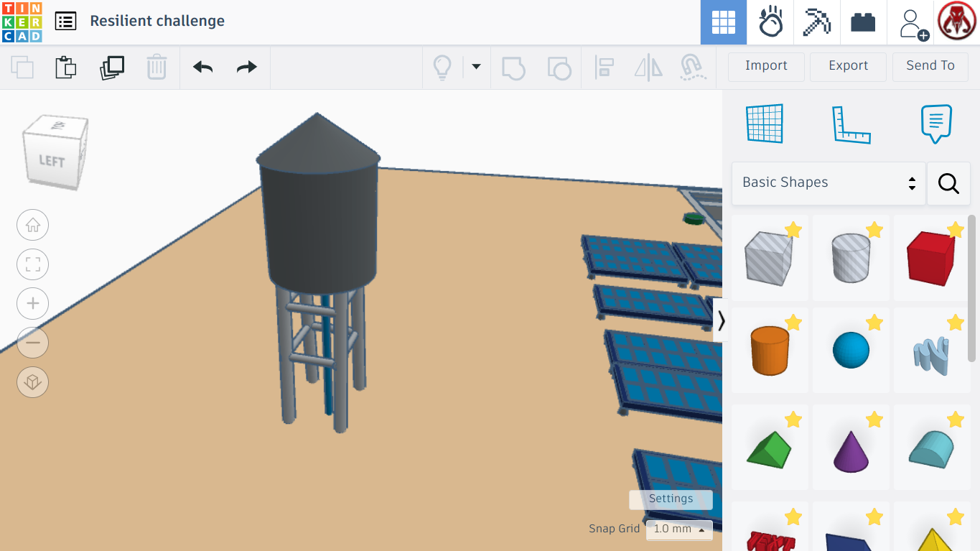Image resolution: width=980 pixels, height=551 pixels.
Task: Select the blue Sphere shape
Action: pos(851,351)
